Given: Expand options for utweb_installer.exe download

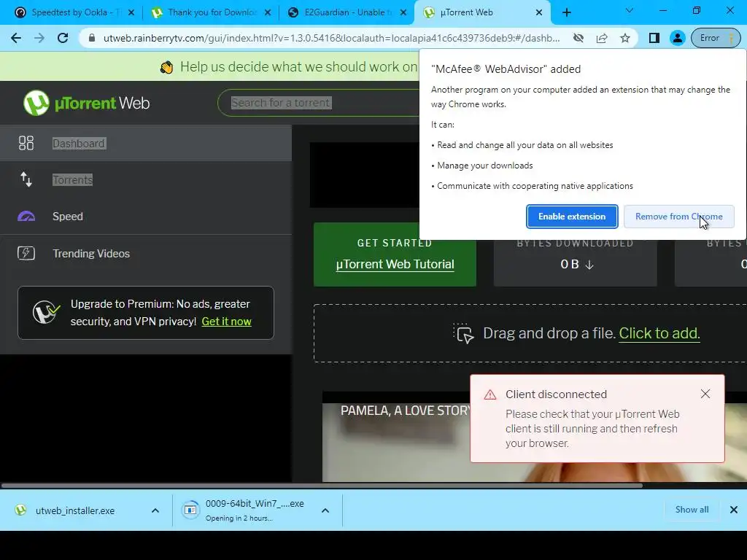Looking at the screenshot, I should click(155, 510).
